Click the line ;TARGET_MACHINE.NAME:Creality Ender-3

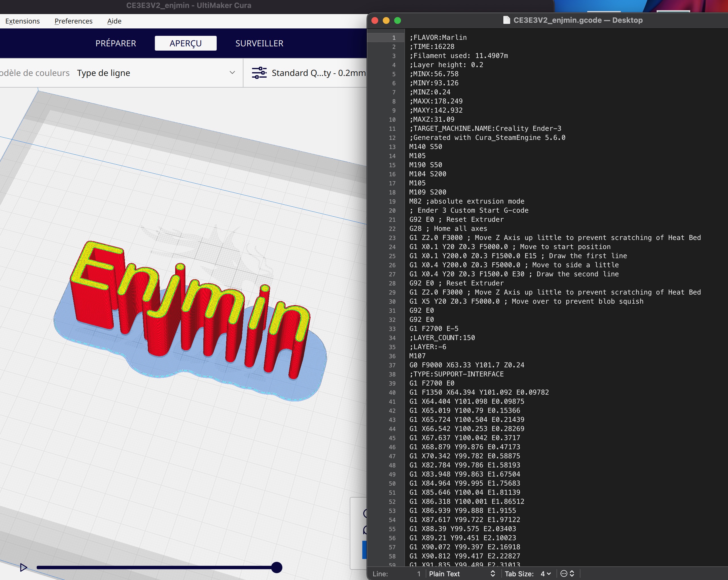pyautogui.click(x=485, y=129)
